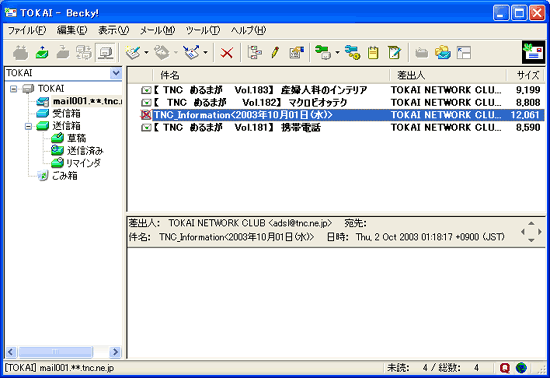The height and width of the screenshot is (378, 550).
Task: Click the greyed-out folder toolbar icon
Action: 422,53
